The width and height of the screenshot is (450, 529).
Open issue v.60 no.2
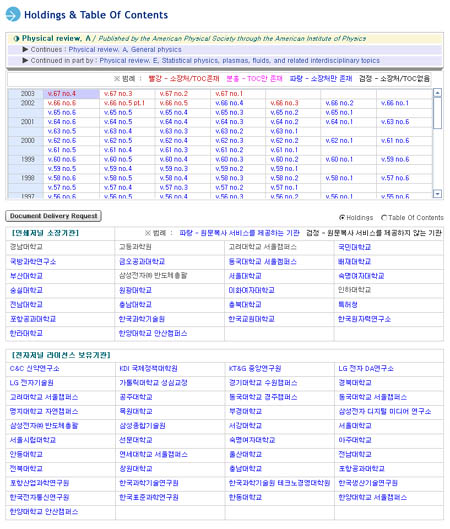point(284,159)
